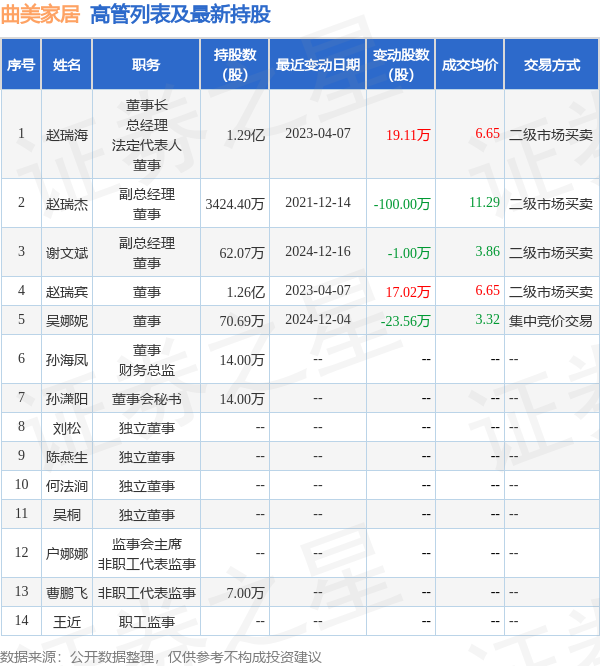Click the 高管列表及最新持股 heading
The image size is (600, 666).
tap(180, 14)
